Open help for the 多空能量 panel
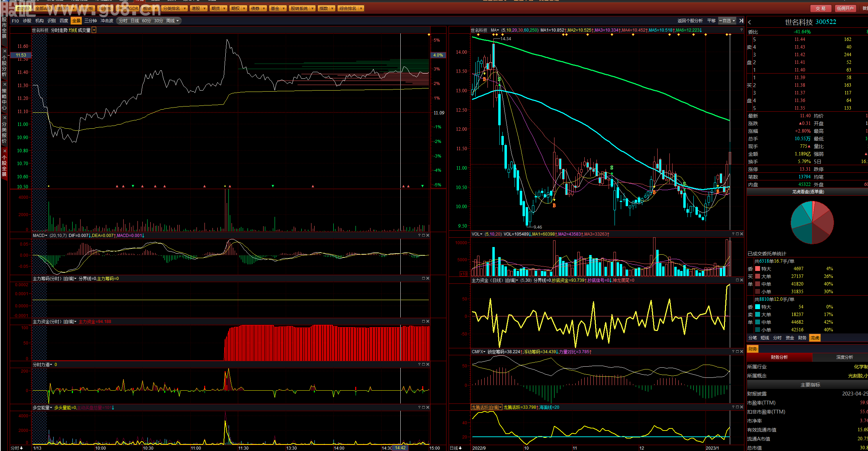The height and width of the screenshot is (451, 868). pyautogui.click(x=419, y=407)
